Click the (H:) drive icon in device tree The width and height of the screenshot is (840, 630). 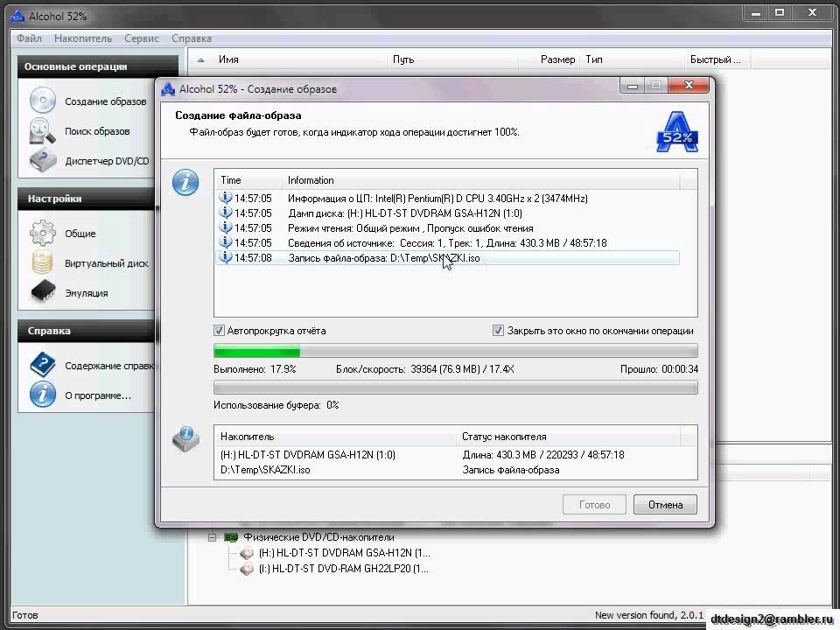pos(247,552)
